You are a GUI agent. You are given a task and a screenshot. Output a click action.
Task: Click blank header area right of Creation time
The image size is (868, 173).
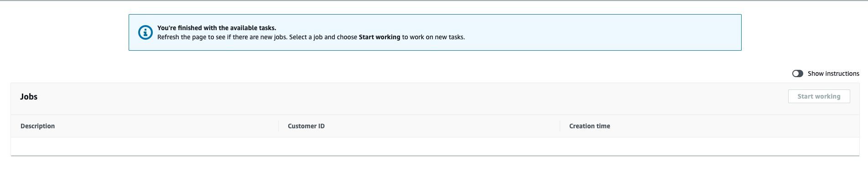tap(734, 126)
